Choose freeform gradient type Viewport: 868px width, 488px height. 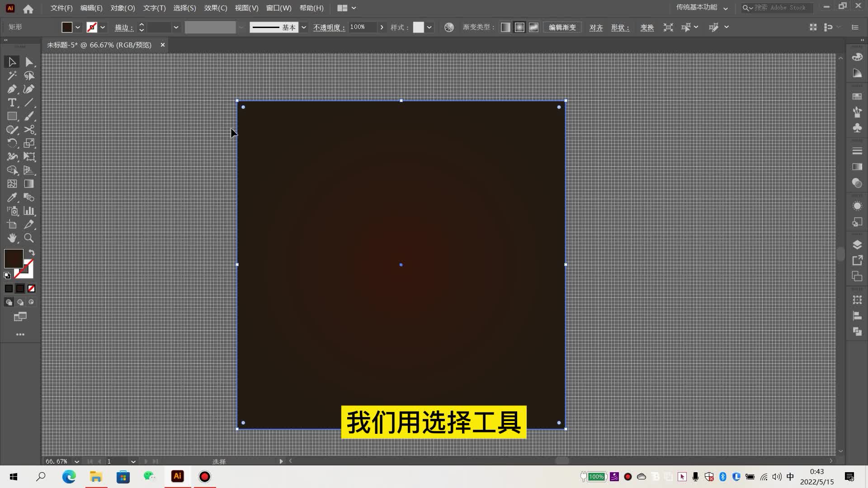(x=533, y=28)
